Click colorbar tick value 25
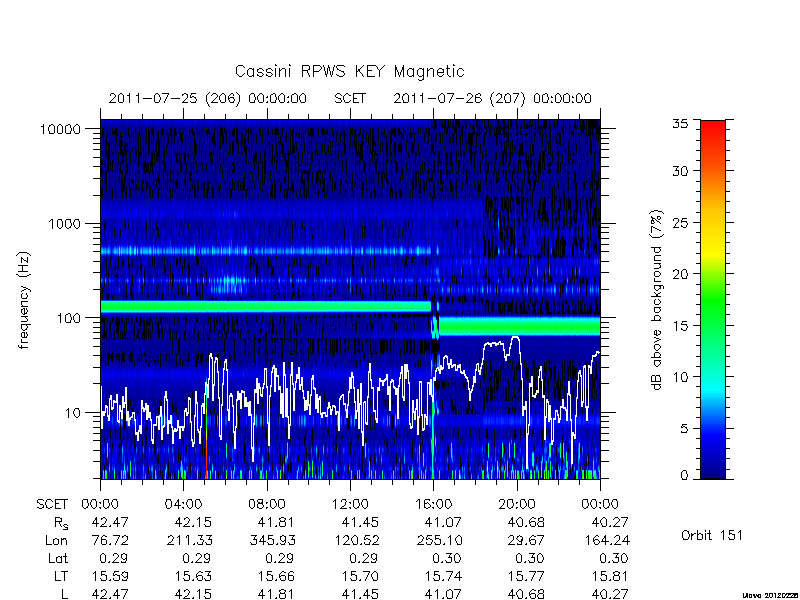 (x=680, y=223)
